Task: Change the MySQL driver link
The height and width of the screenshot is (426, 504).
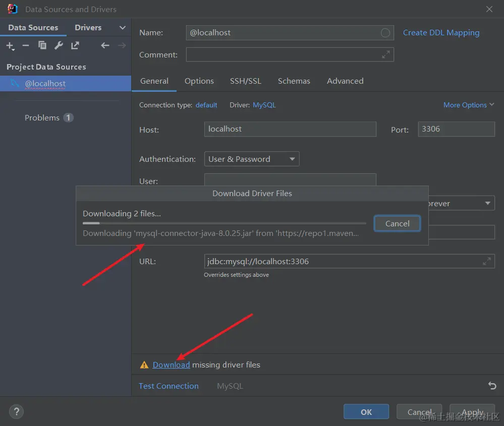Action: point(264,105)
